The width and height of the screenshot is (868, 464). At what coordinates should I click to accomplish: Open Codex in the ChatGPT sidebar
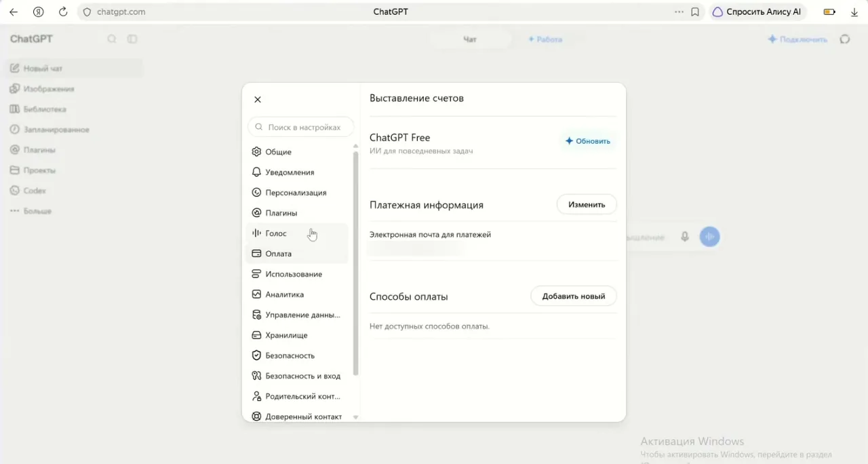(x=75, y=191)
